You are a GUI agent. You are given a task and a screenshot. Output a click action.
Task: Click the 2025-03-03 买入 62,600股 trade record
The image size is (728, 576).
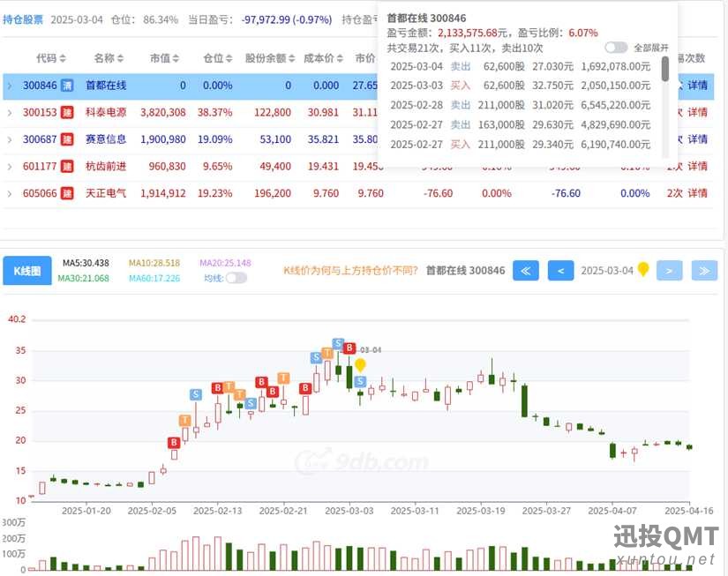521,86
